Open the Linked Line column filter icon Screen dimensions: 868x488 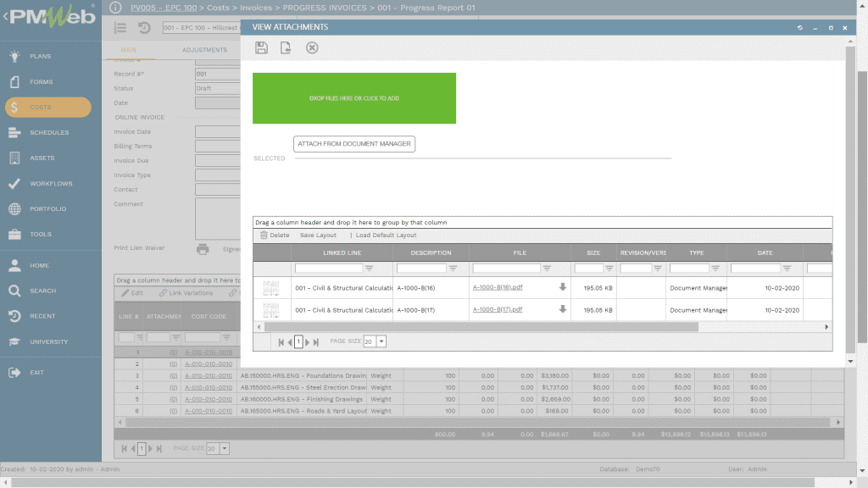(370, 269)
